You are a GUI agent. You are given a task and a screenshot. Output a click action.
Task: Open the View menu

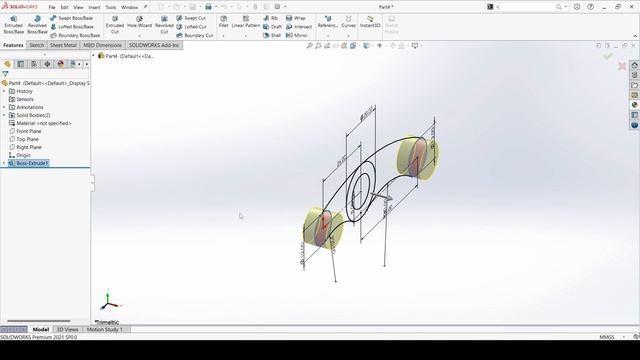point(78,7)
